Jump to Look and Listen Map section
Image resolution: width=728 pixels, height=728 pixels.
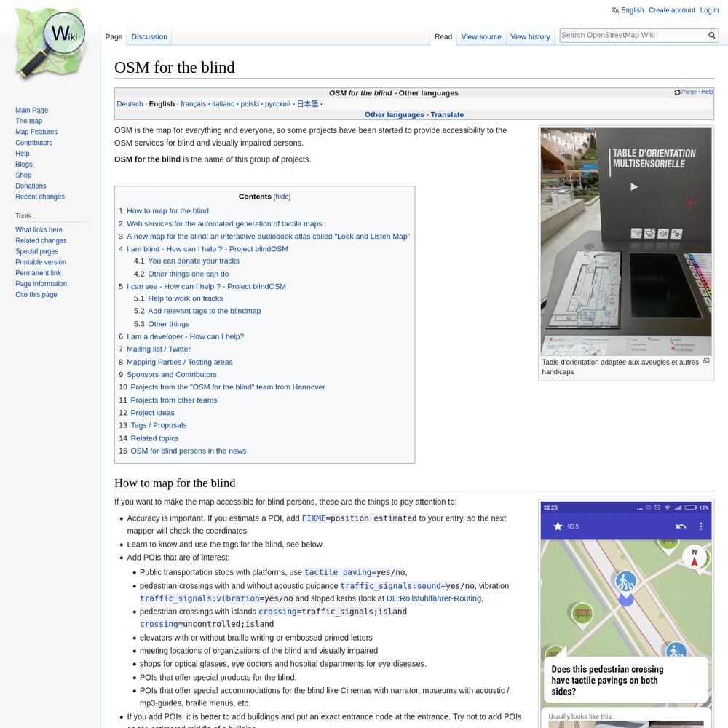[x=269, y=237]
